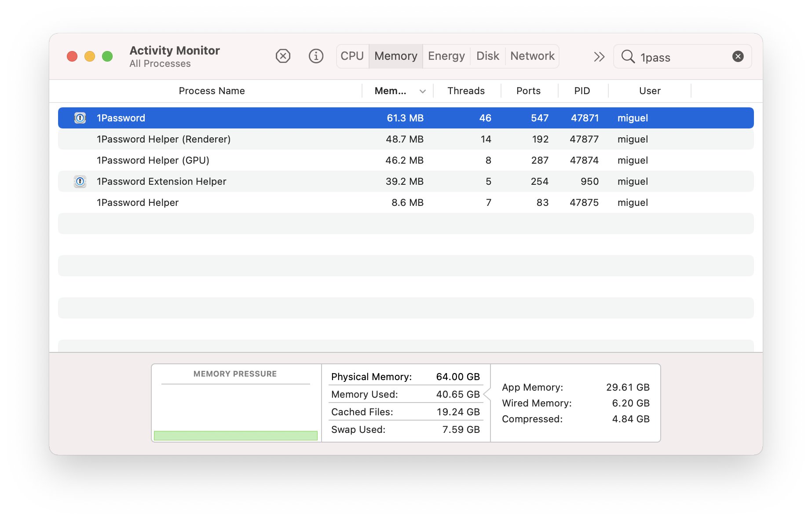The height and width of the screenshot is (520, 812).
Task: Click the Memory Pressure graph
Action: [x=236, y=412]
